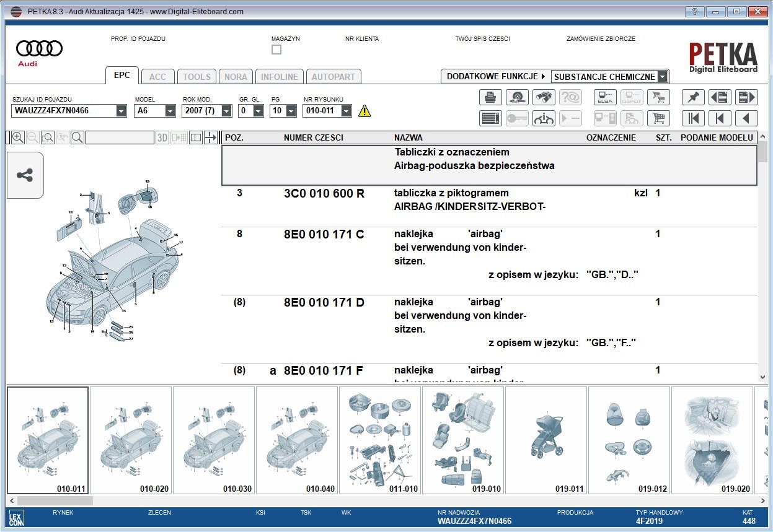773x532 pixels.
Task: Select part number 3C0 010 600 R
Action: (324, 193)
